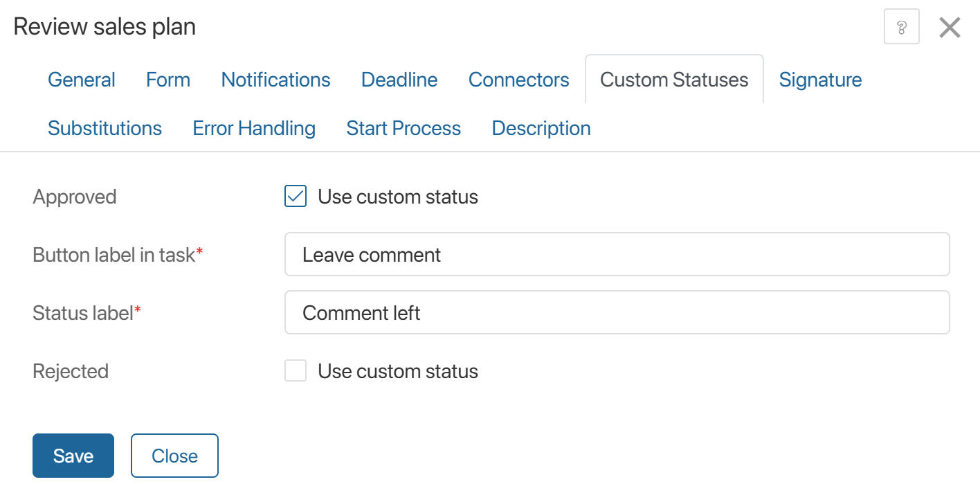
Task: Open the Form tab
Action: 168,80
